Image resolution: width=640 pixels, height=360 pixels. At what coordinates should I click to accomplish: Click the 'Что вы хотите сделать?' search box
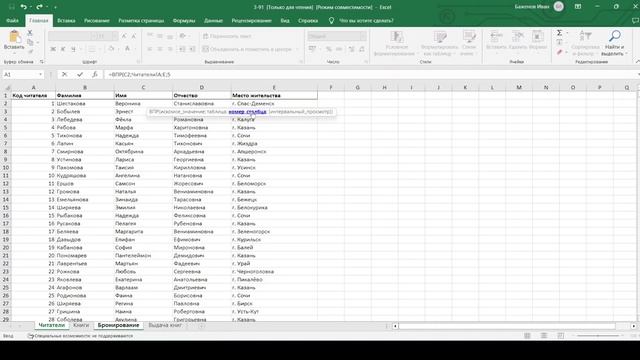[x=367, y=20]
